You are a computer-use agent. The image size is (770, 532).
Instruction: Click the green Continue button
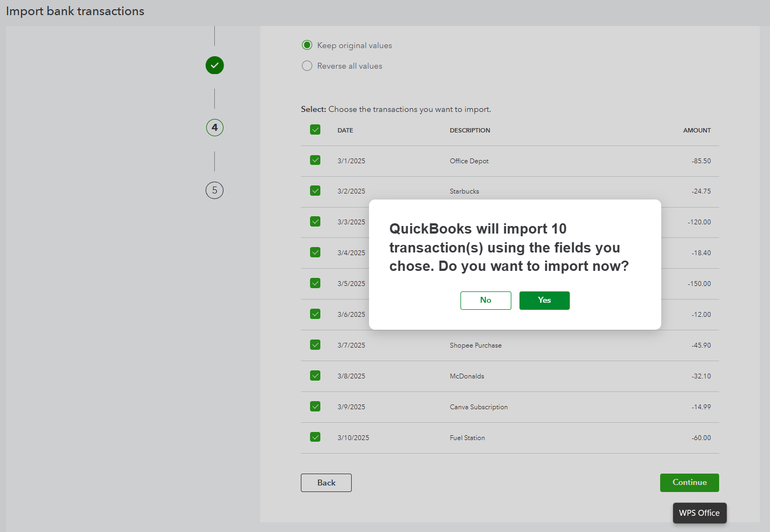pyautogui.click(x=689, y=483)
